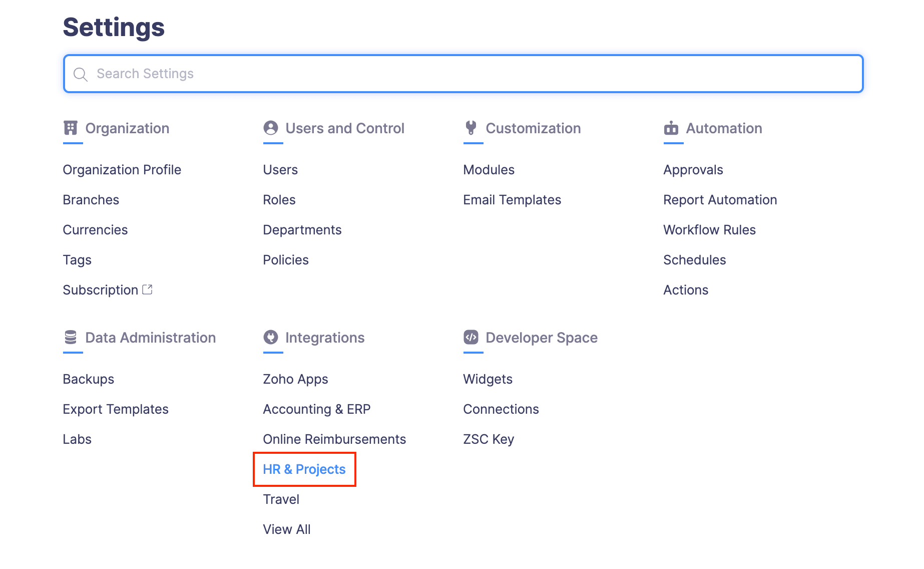
Task: Open the Export Templates settings
Action: [x=115, y=409]
